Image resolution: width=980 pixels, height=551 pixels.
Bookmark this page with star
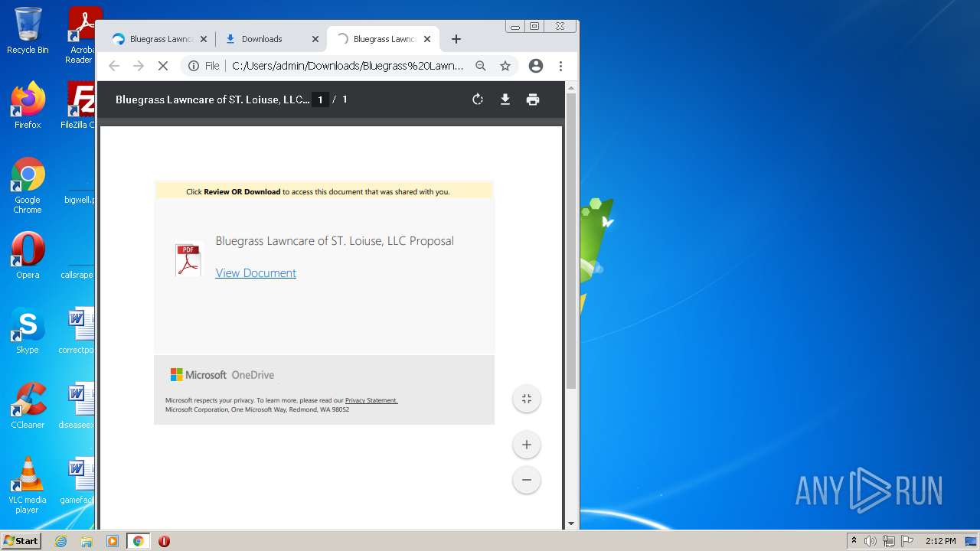[505, 66]
